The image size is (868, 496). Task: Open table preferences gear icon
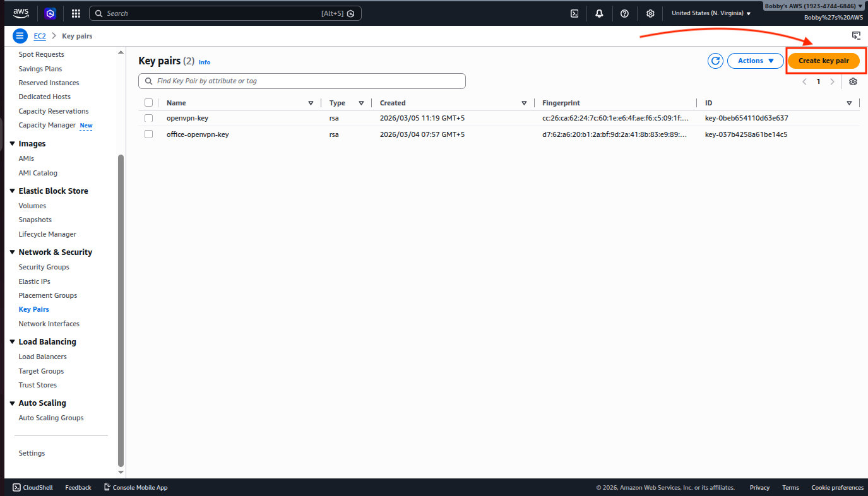pyautogui.click(x=853, y=81)
